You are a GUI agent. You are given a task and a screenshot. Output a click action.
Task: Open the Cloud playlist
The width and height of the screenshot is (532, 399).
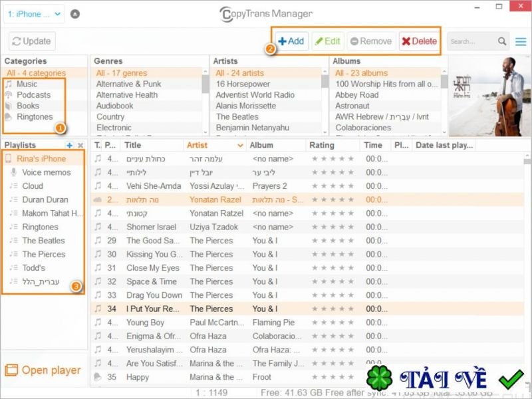[x=33, y=186]
